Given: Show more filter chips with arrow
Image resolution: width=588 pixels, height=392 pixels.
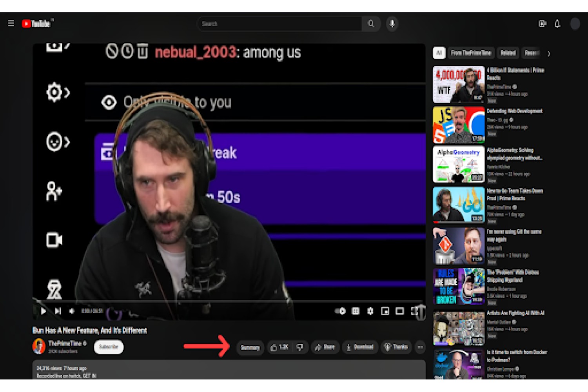Looking at the screenshot, I should click(x=549, y=54).
